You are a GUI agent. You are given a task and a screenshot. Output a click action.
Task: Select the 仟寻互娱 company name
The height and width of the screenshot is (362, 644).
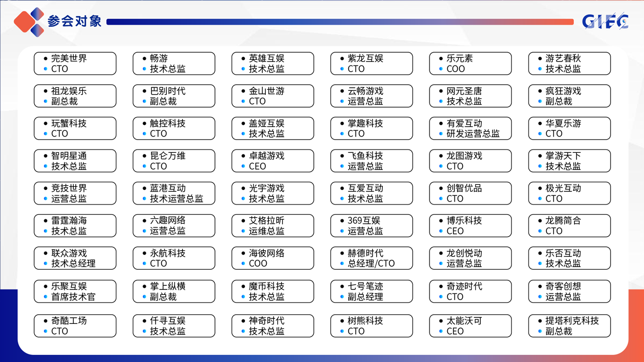(x=168, y=321)
